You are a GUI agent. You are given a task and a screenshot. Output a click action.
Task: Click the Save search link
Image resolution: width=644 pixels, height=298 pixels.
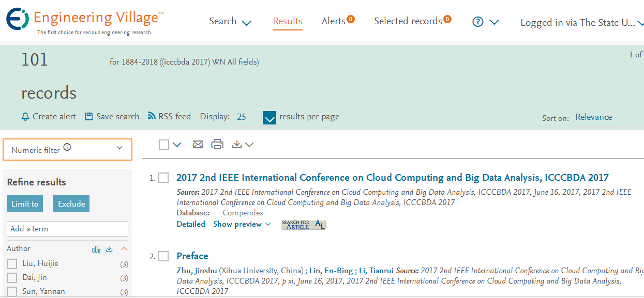click(x=118, y=117)
